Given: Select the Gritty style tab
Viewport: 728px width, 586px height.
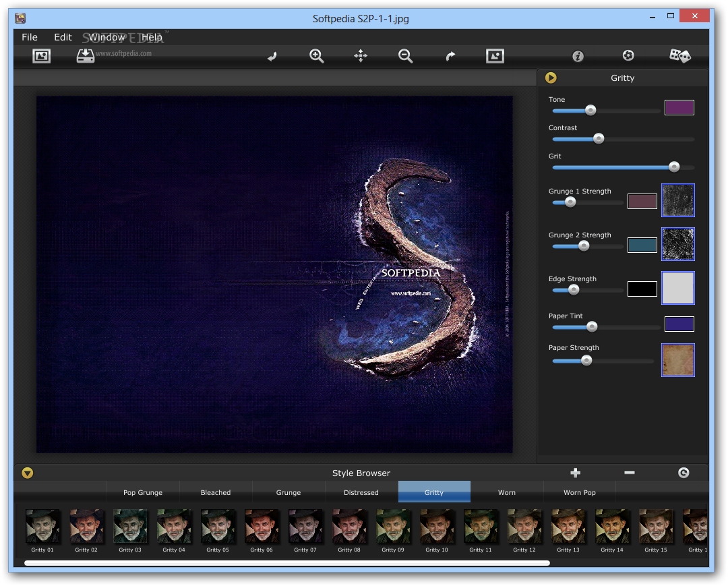Looking at the screenshot, I should coord(434,492).
